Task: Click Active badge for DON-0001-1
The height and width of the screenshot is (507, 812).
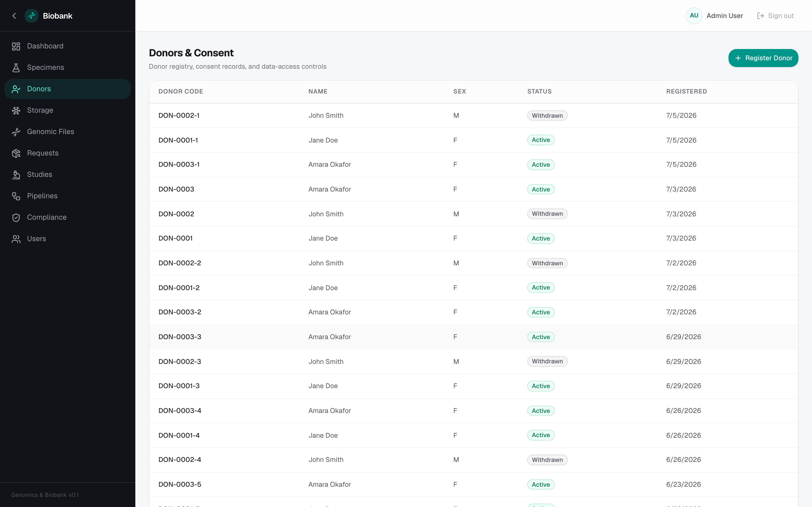Action: click(540, 140)
